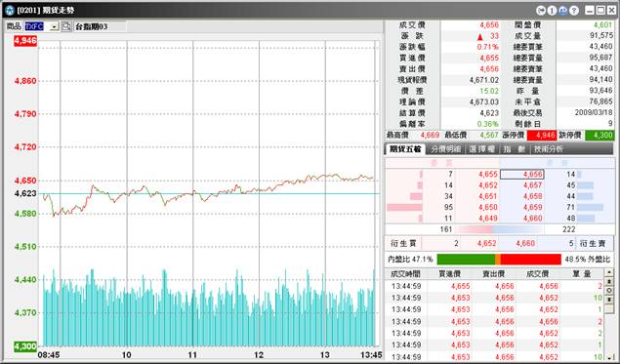Click the 單量 column header
Screen dimensions: 620x364
[582, 273]
